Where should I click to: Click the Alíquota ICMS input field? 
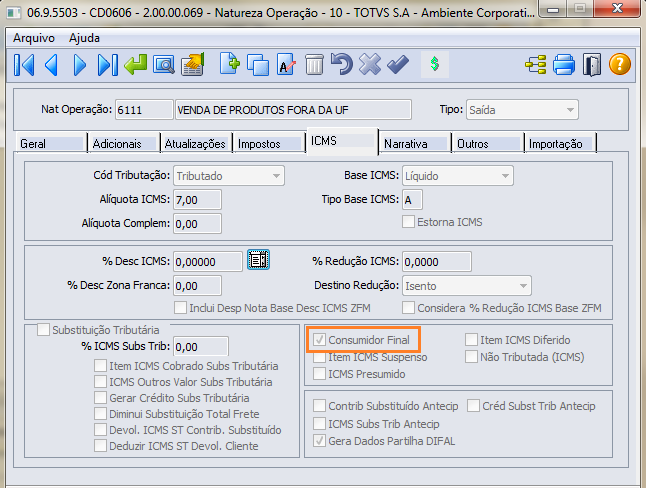point(197,200)
